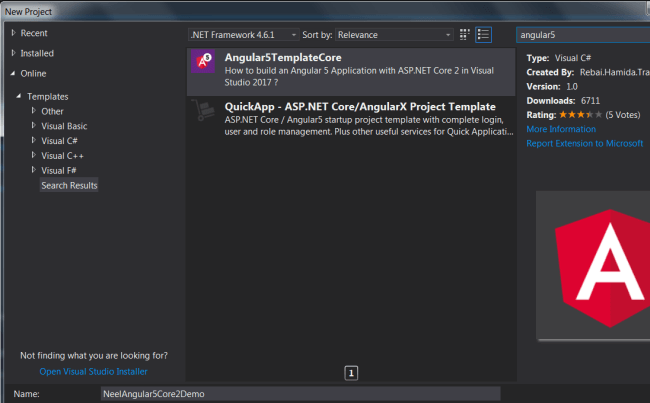Click the (5 Votes) text
Screen dimensions: 650x403
tap(623, 115)
